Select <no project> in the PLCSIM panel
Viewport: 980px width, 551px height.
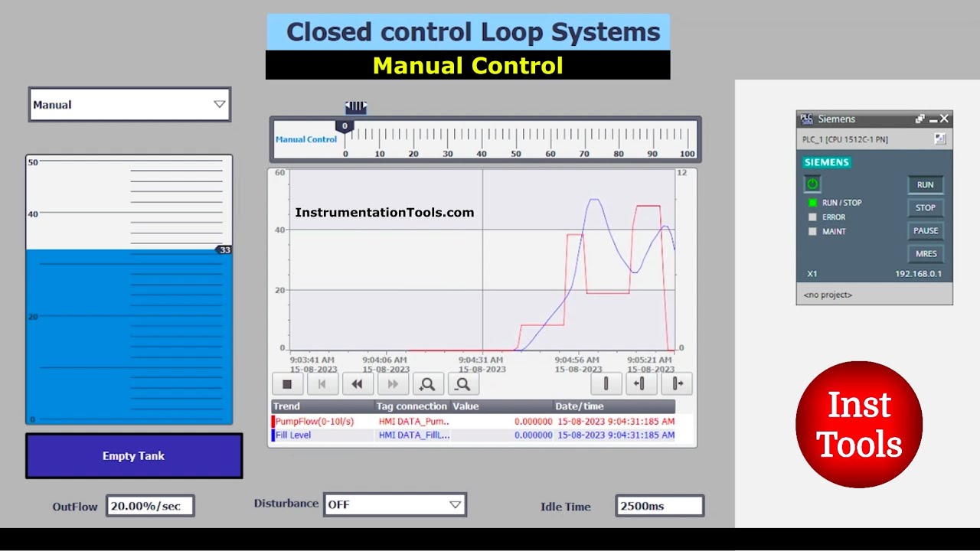point(827,295)
